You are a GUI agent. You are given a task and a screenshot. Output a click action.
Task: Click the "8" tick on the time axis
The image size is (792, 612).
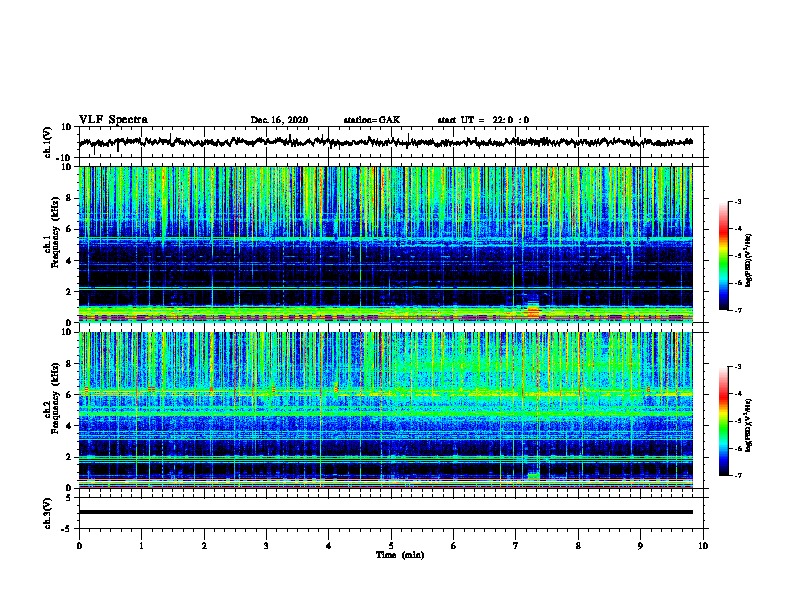578,546
